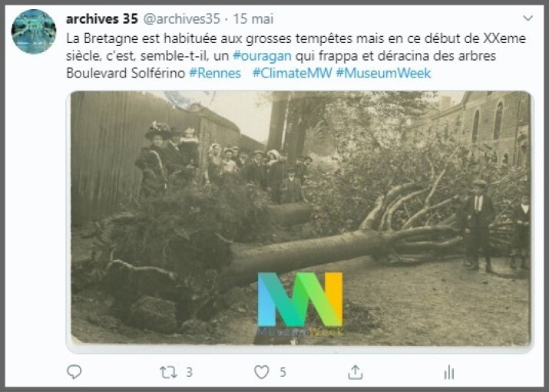Click the archives 35 display name
The width and height of the screenshot is (549, 392).
[x=102, y=19]
